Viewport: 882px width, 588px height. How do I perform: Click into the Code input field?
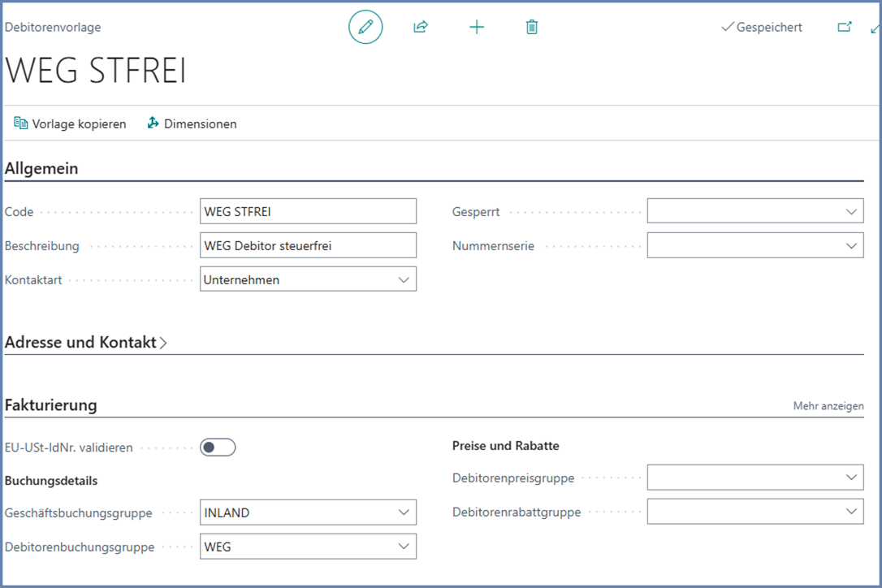tap(307, 212)
